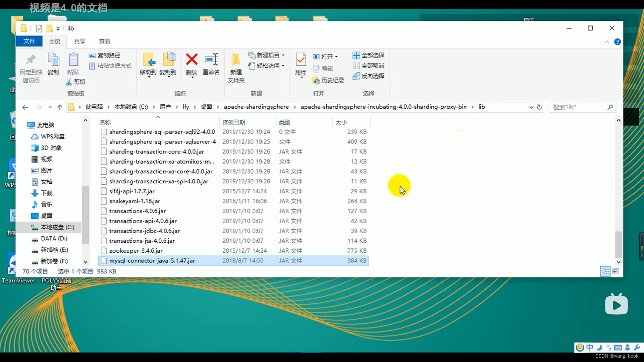The height and width of the screenshot is (362, 644).
Task: Sort by Date Modified (修改日期) header
Action: (x=248, y=122)
